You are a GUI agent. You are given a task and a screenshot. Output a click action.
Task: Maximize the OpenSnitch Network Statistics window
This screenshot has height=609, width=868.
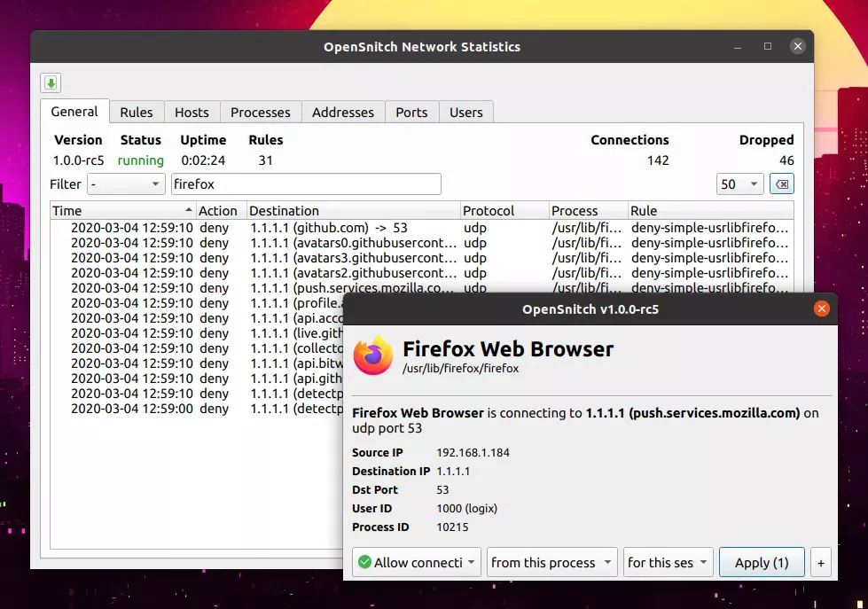tap(767, 46)
